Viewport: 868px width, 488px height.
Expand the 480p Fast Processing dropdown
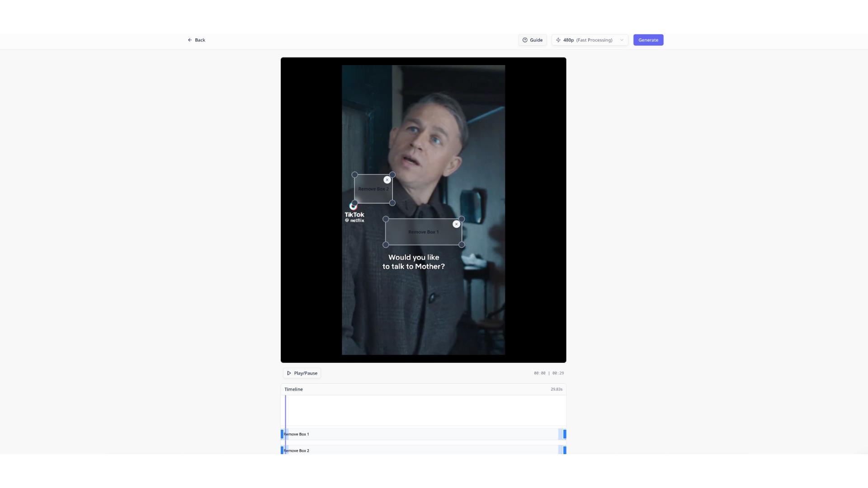pos(590,40)
